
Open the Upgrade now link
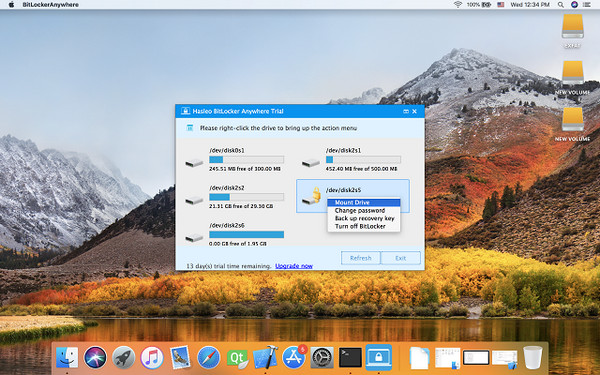tap(294, 266)
